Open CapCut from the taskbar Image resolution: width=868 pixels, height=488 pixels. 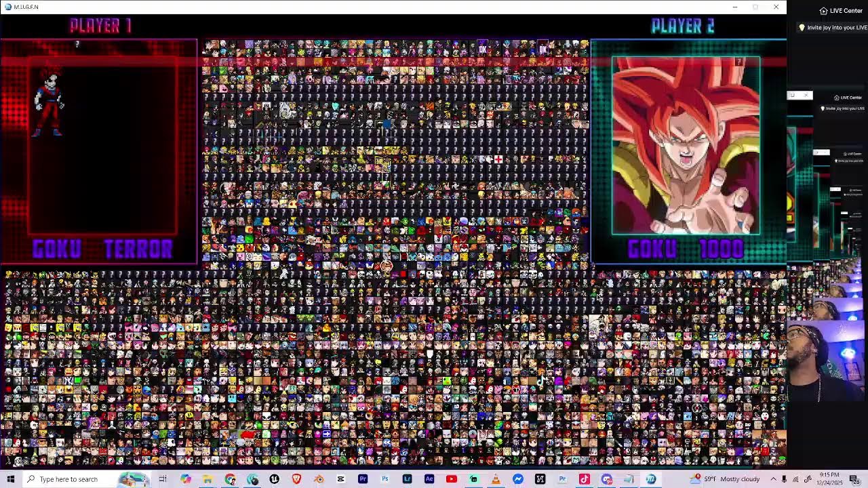pyautogui.click(x=340, y=479)
